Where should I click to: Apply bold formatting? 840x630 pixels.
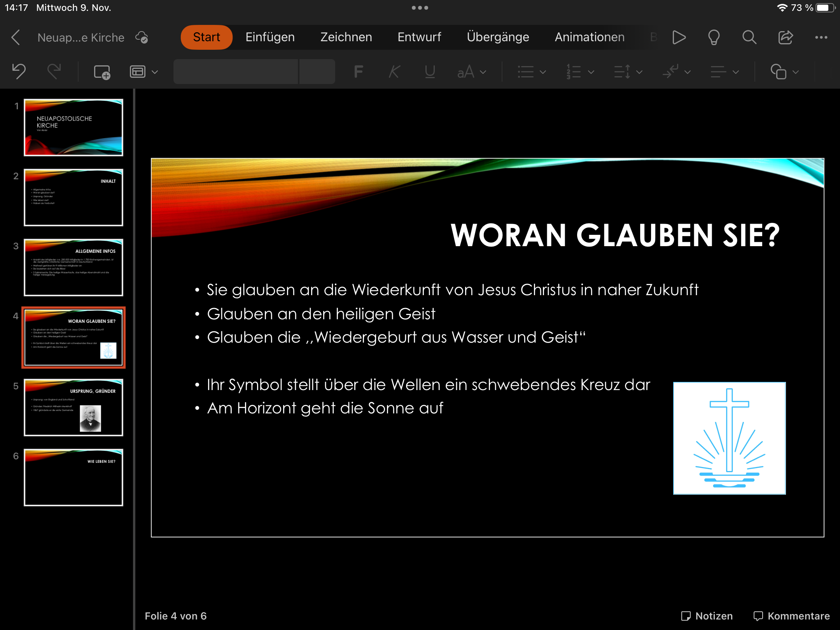point(358,72)
